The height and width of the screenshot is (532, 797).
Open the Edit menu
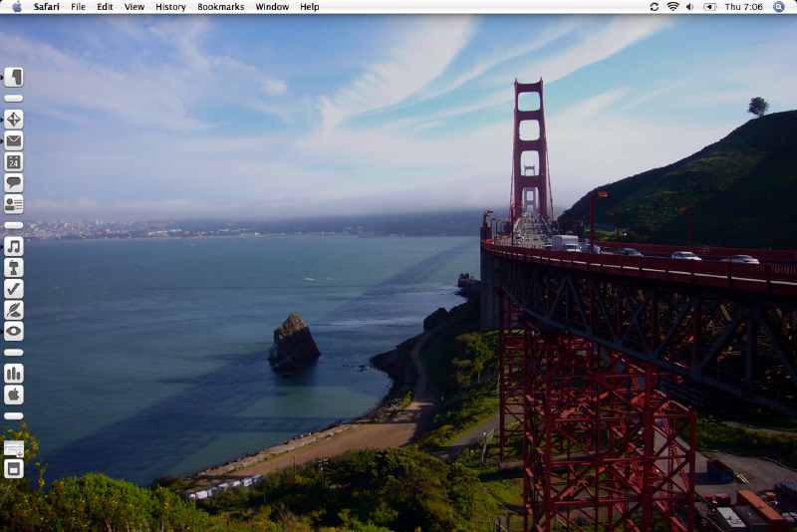pyautogui.click(x=105, y=7)
